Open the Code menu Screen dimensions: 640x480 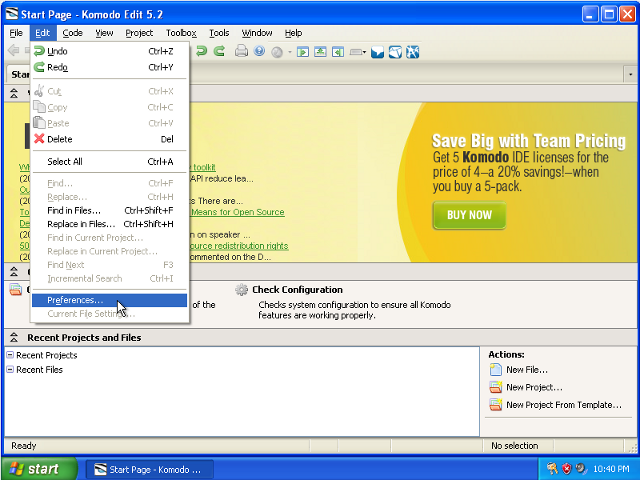pyautogui.click(x=73, y=33)
